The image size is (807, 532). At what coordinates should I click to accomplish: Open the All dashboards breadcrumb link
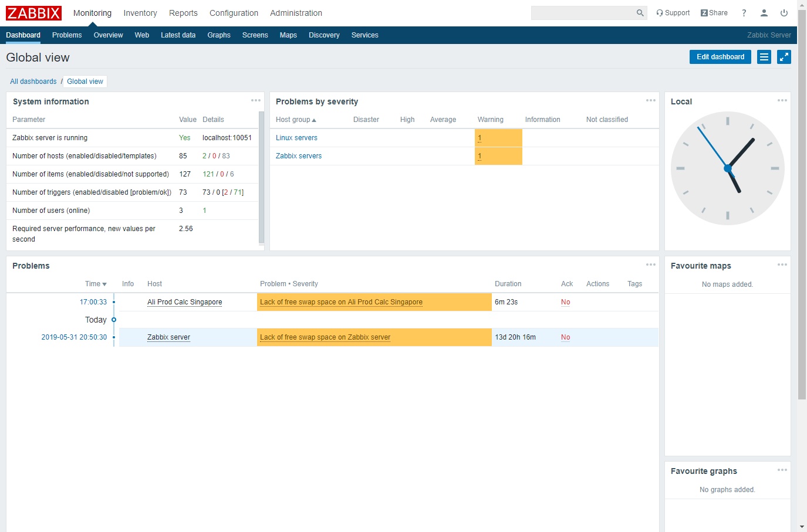point(33,82)
